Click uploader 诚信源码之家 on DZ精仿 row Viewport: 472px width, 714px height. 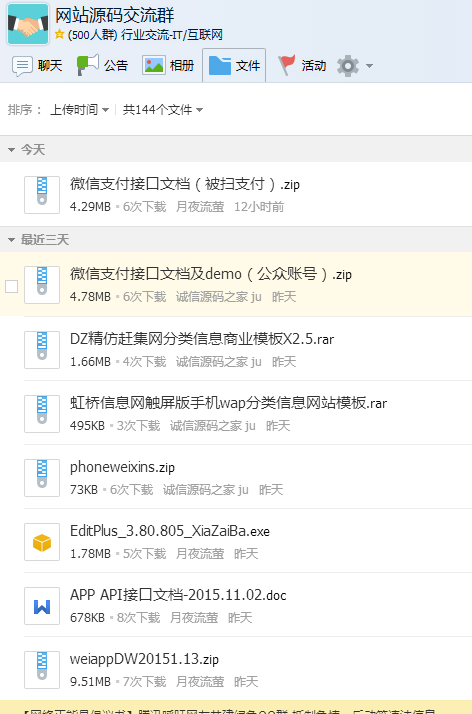click(218, 362)
